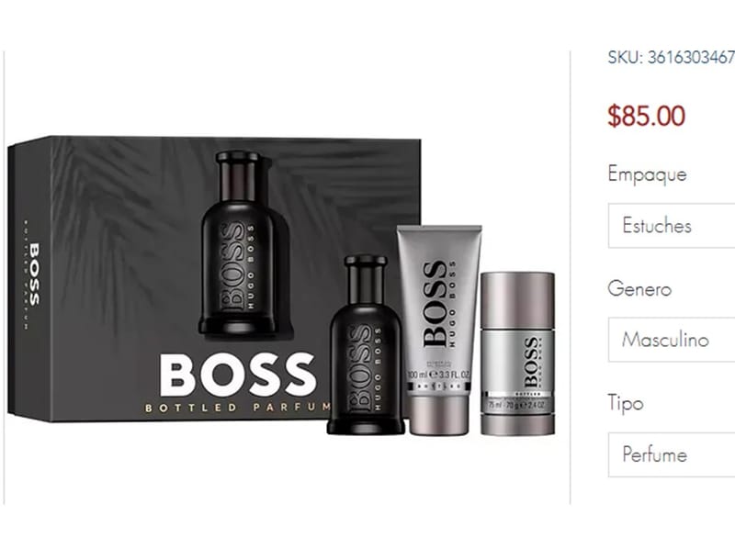Click the large white BOSS logo on box
This screenshot has width=735, height=560.
click(x=237, y=375)
